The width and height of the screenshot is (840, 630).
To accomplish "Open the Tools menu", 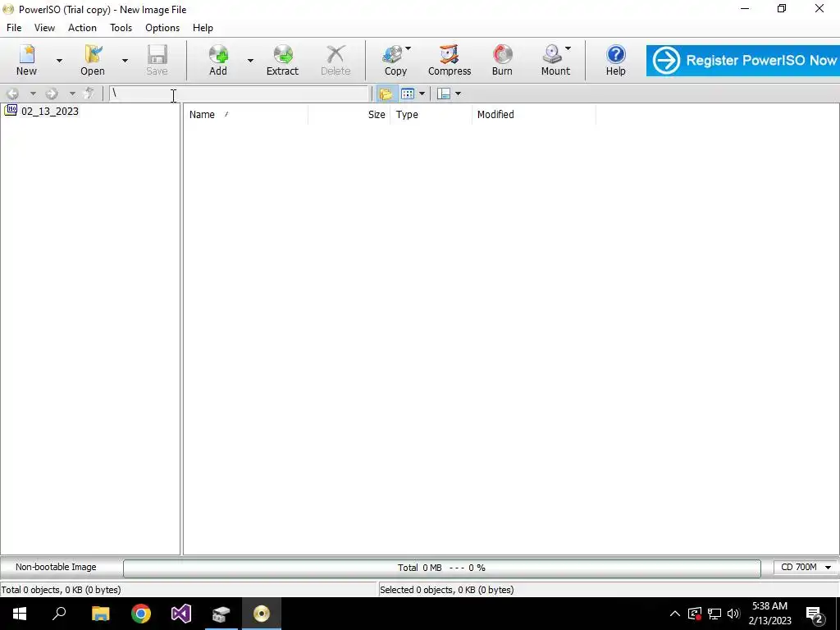I will tap(121, 28).
